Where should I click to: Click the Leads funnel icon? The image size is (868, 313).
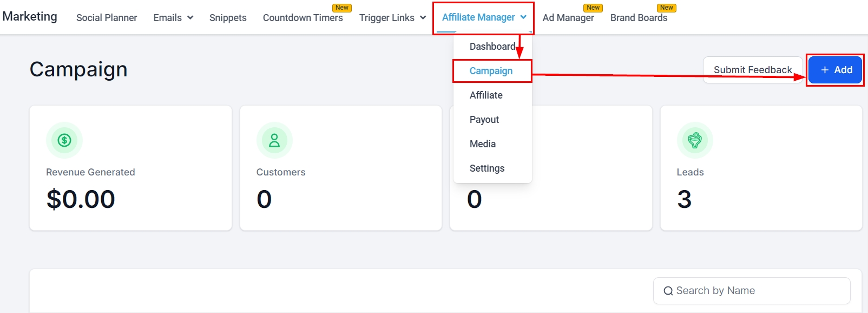click(x=695, y=140)
